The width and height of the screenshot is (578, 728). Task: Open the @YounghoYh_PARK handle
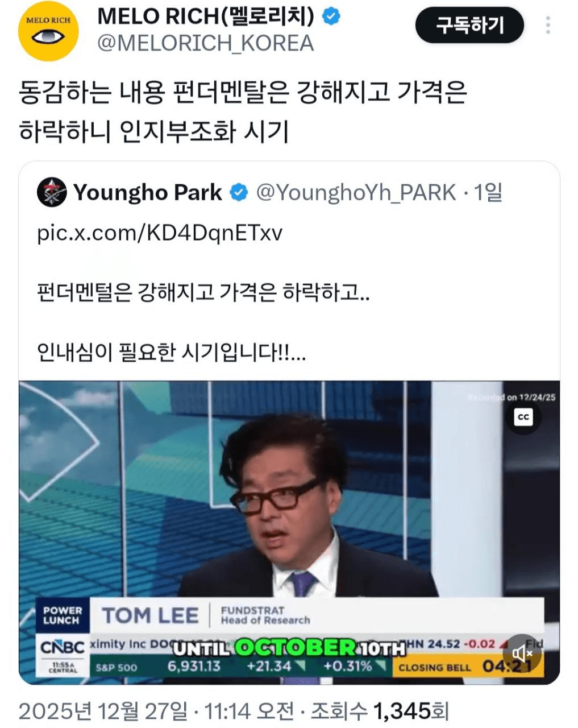point(356,193)
